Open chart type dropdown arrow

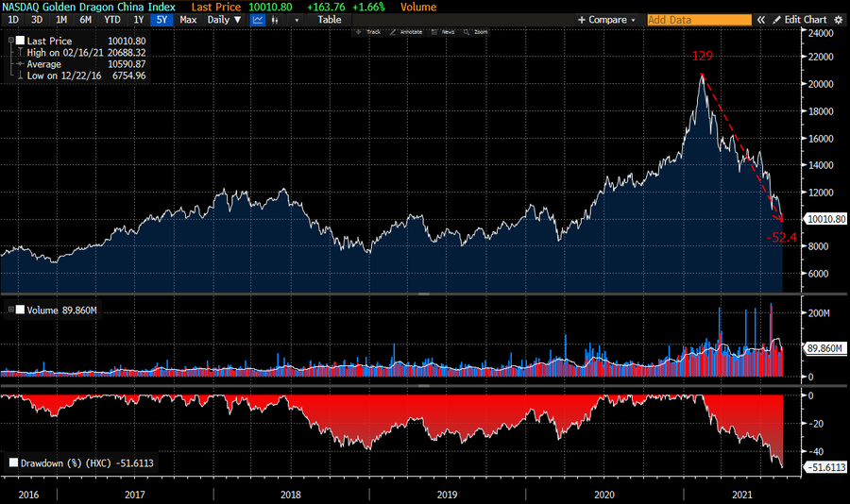(297, 21)
